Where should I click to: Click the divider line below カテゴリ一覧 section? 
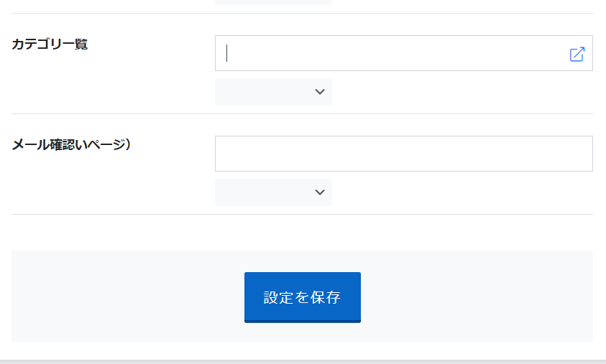click(x=302, y=114)
